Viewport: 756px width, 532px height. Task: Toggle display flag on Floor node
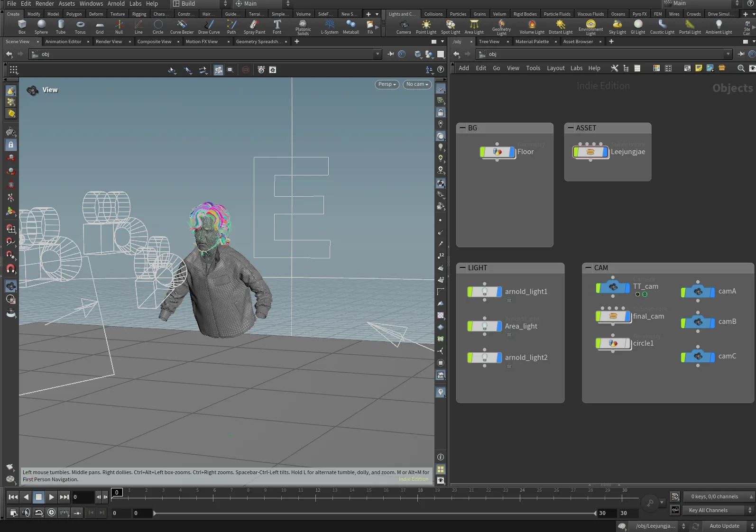click(512, 152)
